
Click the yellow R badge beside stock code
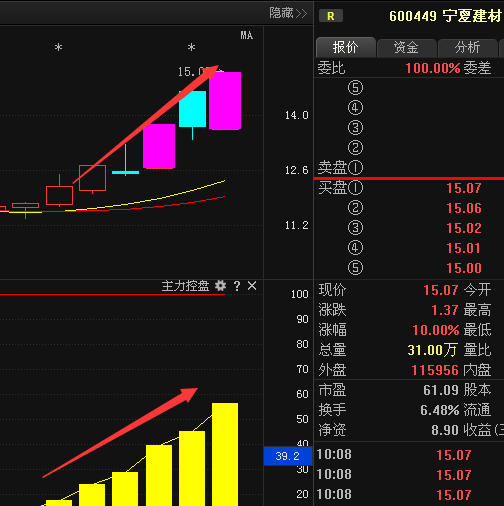coord(331,16)
